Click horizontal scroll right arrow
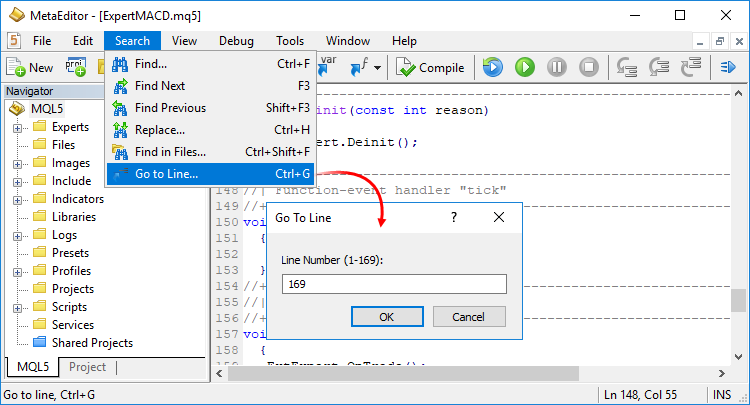This screenshot has width=750, height=405. 722,373
